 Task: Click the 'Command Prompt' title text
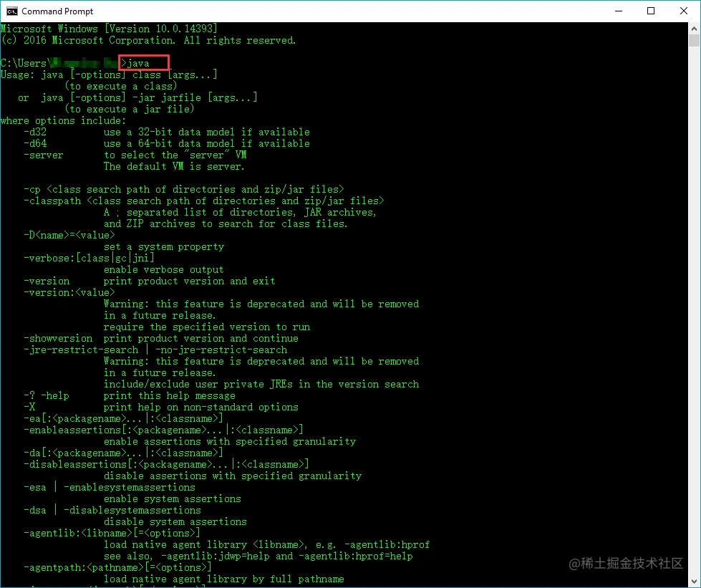click(x=57, y=11)
